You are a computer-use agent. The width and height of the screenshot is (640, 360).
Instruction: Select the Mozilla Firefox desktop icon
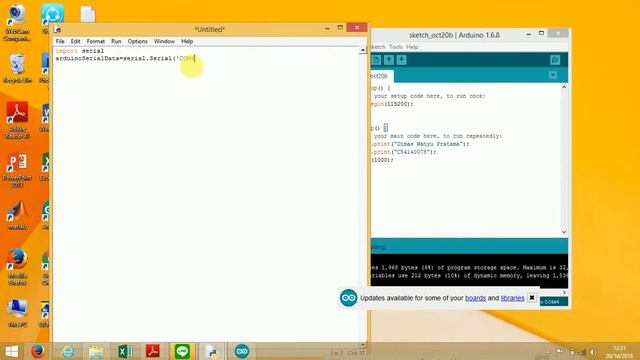17,267
